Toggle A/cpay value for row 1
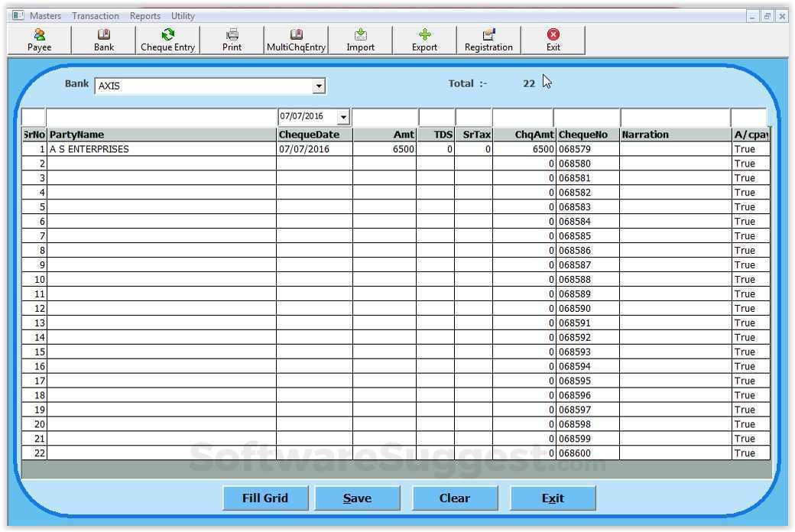Image resolution: width=795 pixels, height=532 pixels. point(748,149)
